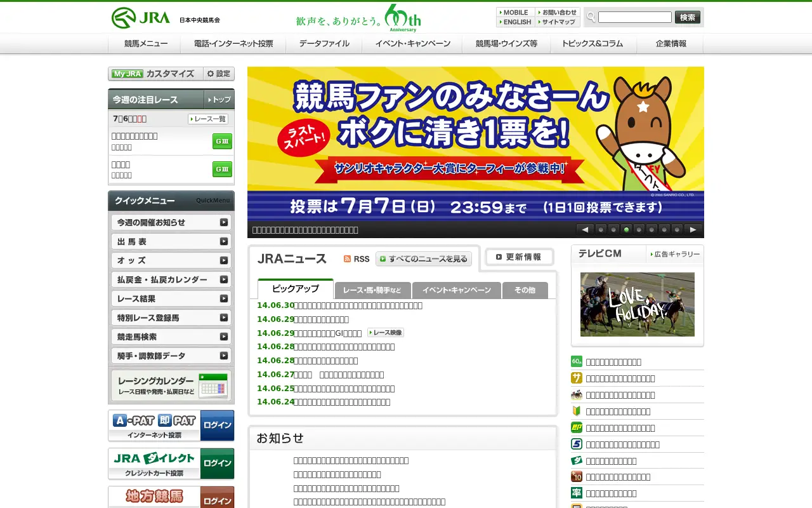The height and width of the screenshot is (508, 812).
Task: Click the magnifier icon beside search box
Action: (x=591, y=17)
